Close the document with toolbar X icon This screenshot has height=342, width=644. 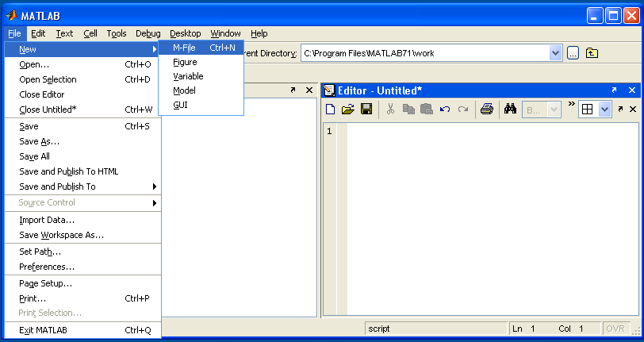click(x=633, y=109)
